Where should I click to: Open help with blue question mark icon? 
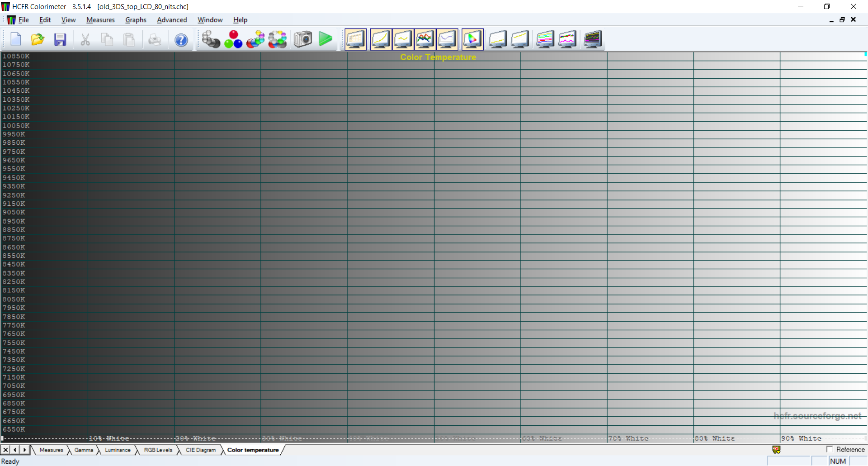point(181,40)
